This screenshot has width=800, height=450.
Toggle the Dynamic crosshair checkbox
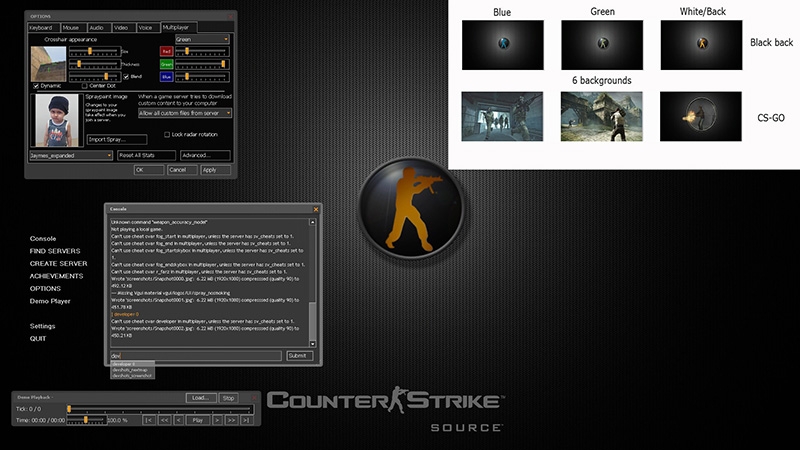point(36,86)
